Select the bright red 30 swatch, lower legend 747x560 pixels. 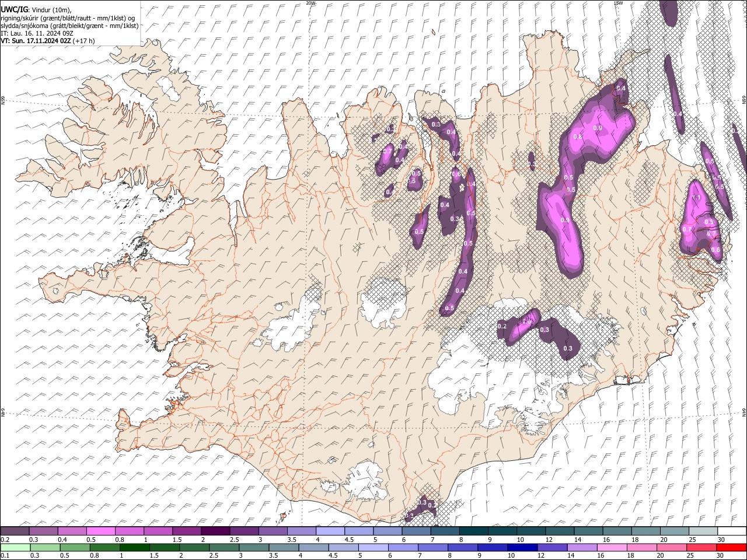click(x=732, y=547)
